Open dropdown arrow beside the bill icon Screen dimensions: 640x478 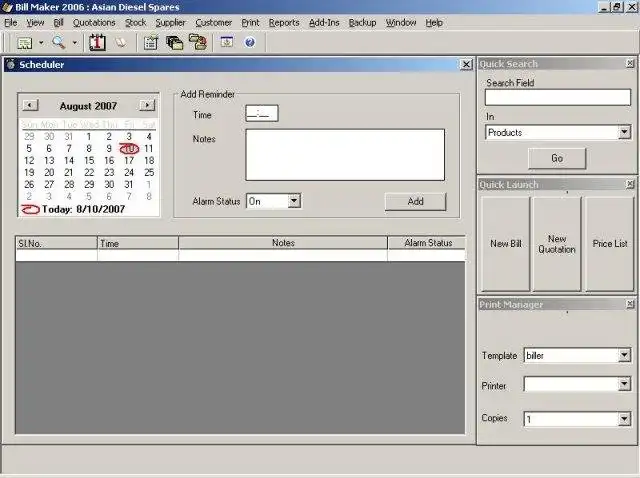(41, 42)
